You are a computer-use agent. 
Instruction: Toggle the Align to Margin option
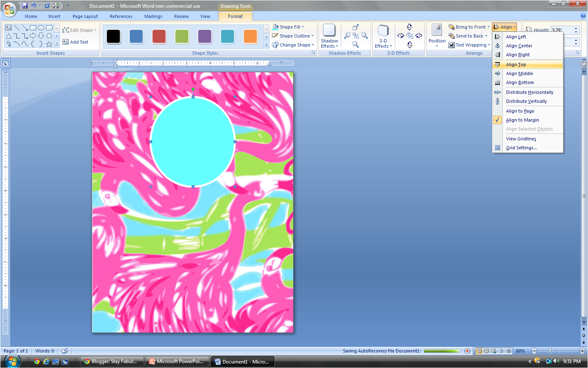pyautogui.click(x=528, y=120)
